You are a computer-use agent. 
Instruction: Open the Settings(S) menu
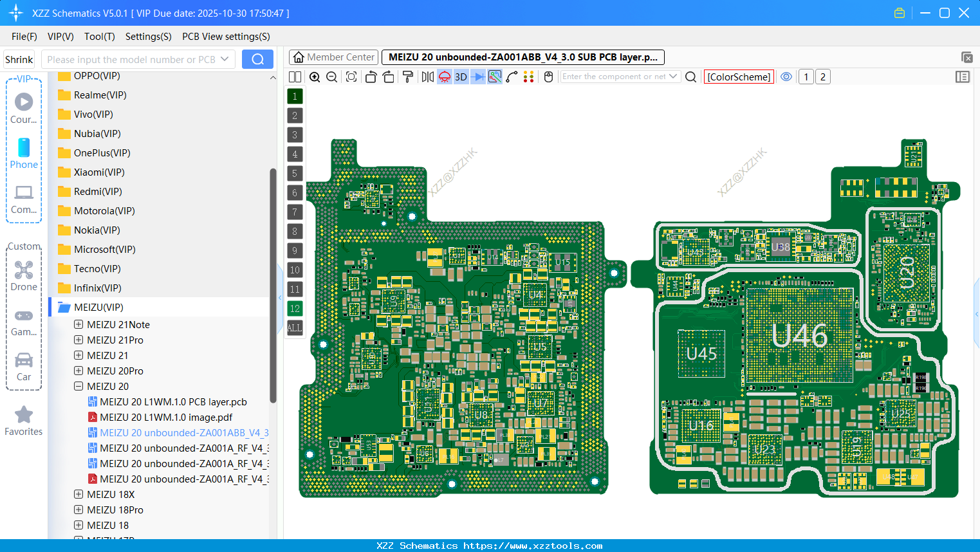tap(149, 37)
